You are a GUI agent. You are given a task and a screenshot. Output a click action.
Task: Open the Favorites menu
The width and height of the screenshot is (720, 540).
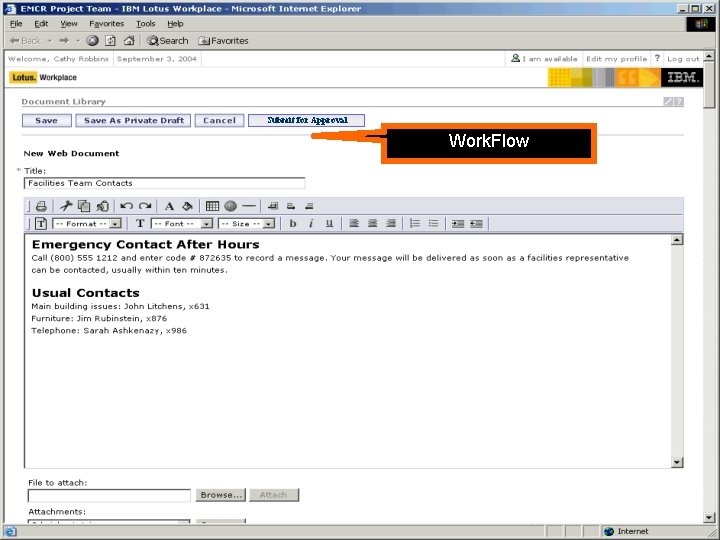pyautogui.click(x=107, y=23)
